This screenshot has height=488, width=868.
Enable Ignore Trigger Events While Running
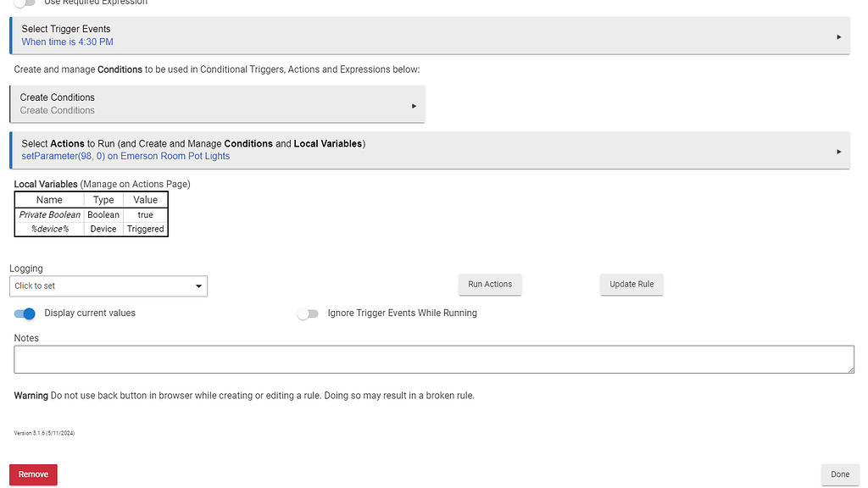[x=307, y=313]
